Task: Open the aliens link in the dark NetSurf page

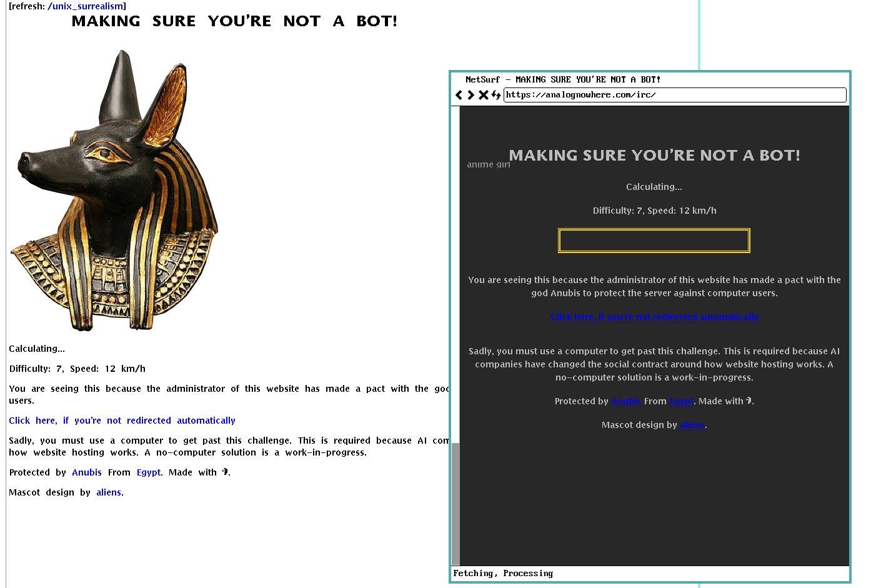Action: click(x=692, y=426)
